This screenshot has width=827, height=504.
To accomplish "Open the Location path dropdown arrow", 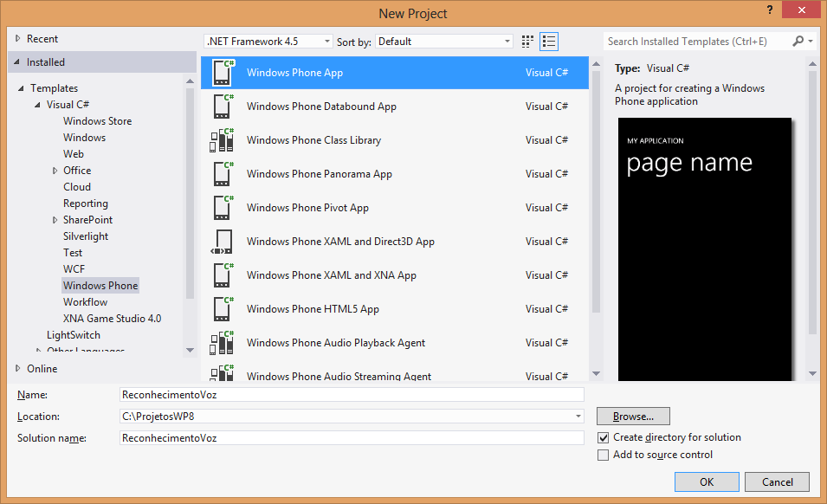I will [578, 417].
